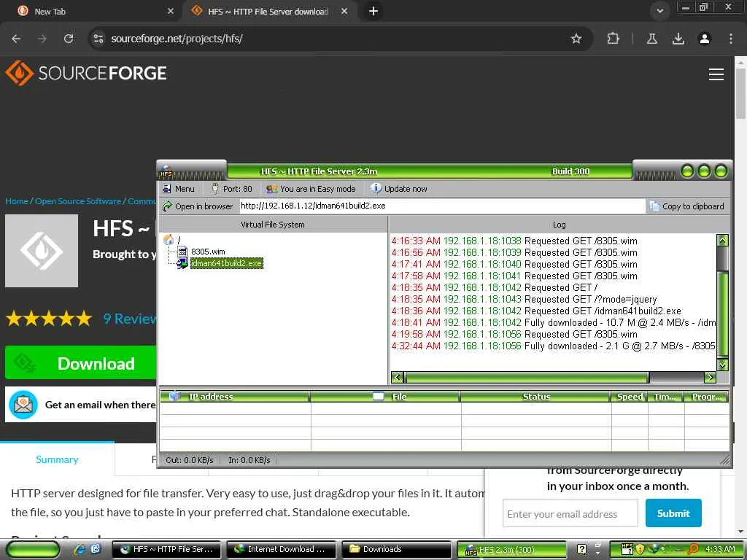Bookmark this page with star icon
The image size is (747, 560).
click(x=576, y=39)
